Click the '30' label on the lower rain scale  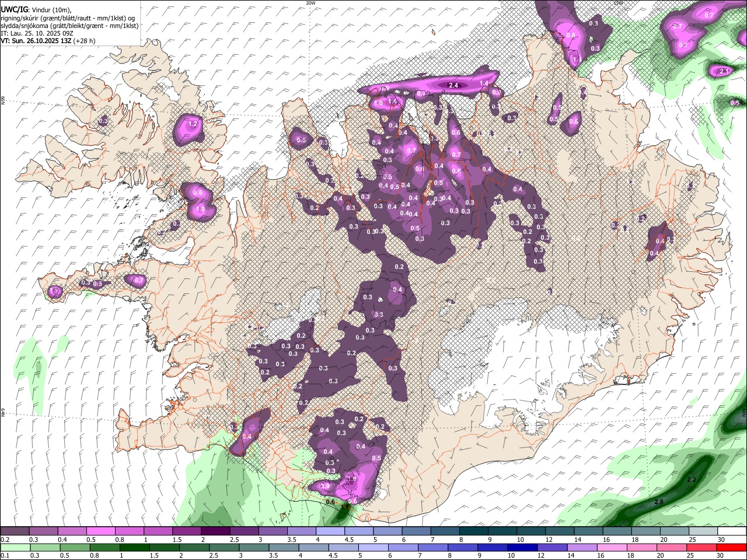pos(720,555)
